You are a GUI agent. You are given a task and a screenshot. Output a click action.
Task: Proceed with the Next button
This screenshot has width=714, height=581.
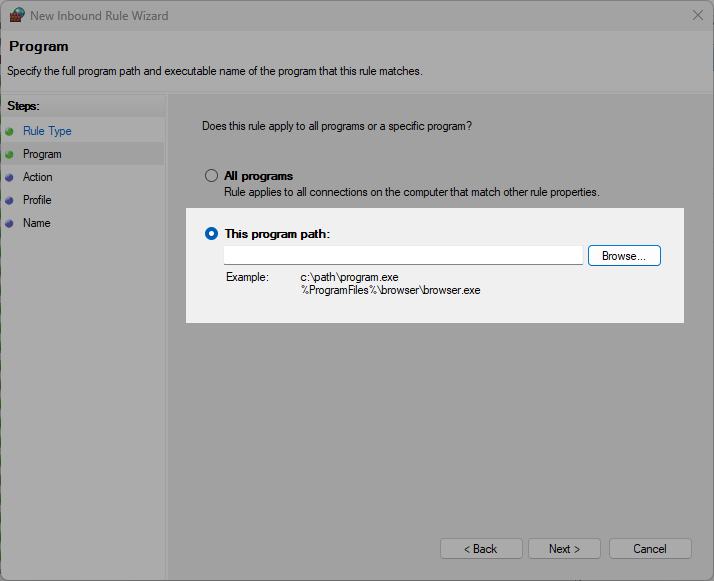pos(564,549)
